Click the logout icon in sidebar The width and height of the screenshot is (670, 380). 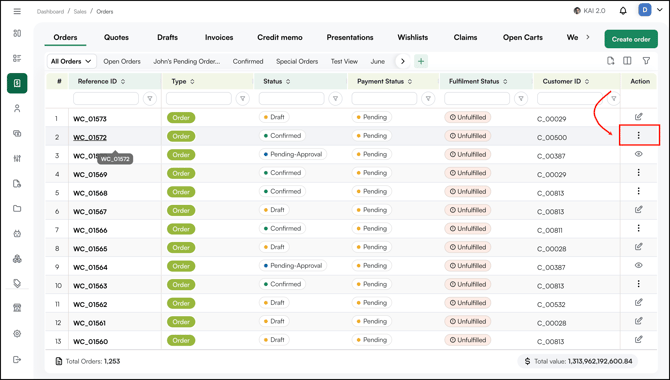pos(17,359)
